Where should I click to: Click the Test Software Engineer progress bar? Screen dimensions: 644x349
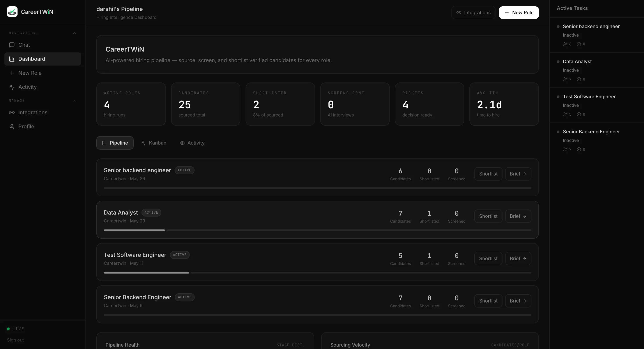coord(317,272)
